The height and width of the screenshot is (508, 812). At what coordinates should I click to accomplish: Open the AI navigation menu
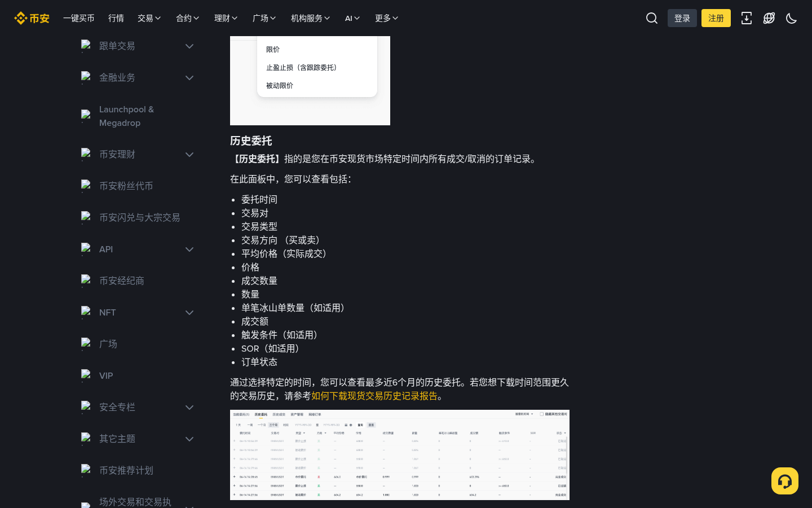click(352, 18)
